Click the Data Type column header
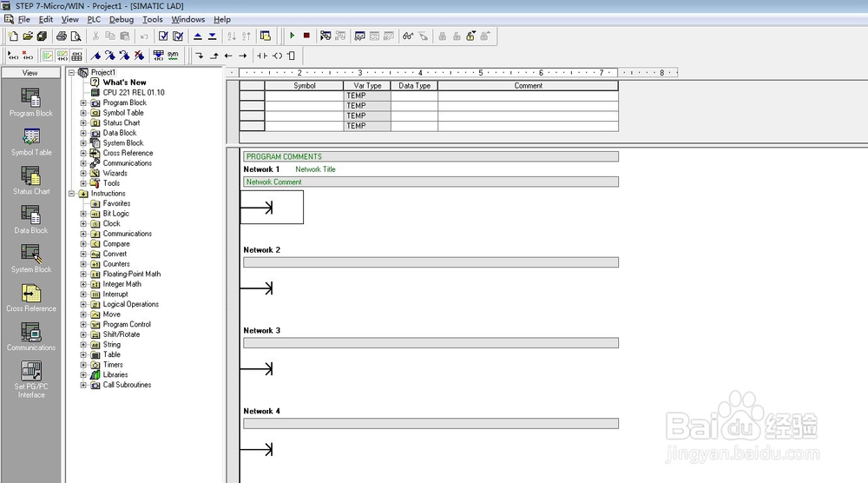 414,86
